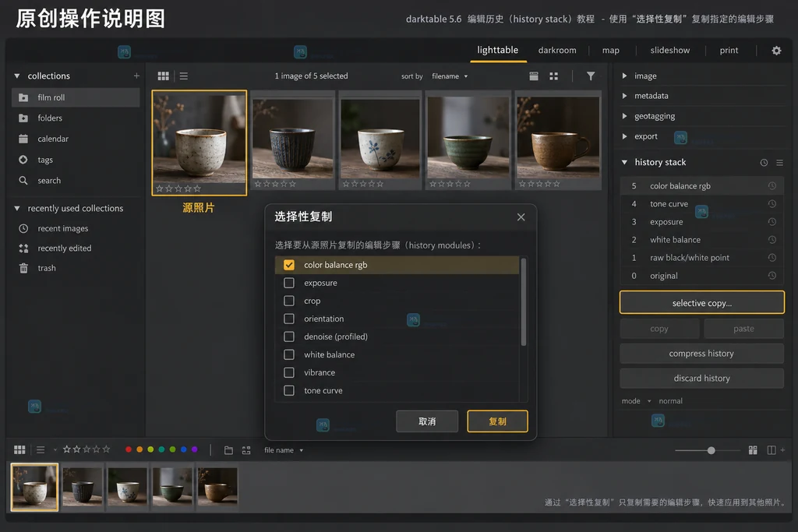Image resolution: width=798 pixels, height=532 pixels.
Task: Click the tags icon in collections
Action: [x=23, y=159]
